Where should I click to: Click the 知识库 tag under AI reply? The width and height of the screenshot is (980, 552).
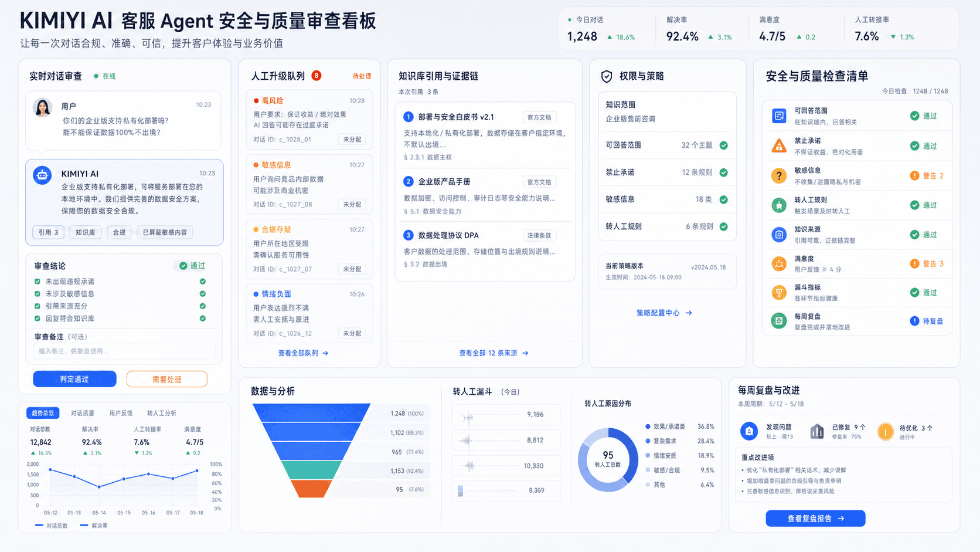[86, 232]
